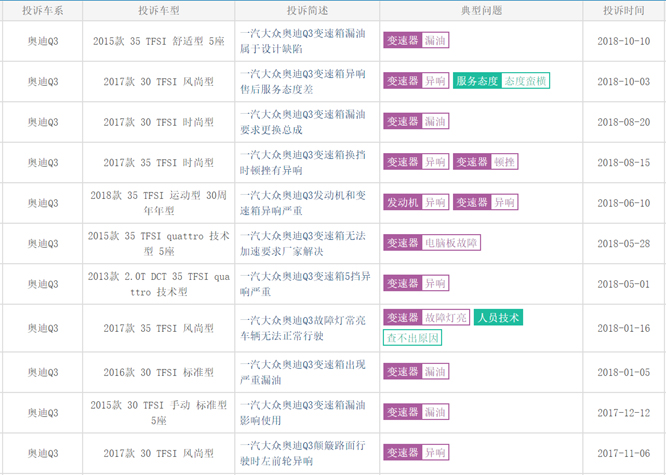Open complaint 变速箱换挡时顿挫有异响
Screen dimensions: 666x475
[302, 162]
